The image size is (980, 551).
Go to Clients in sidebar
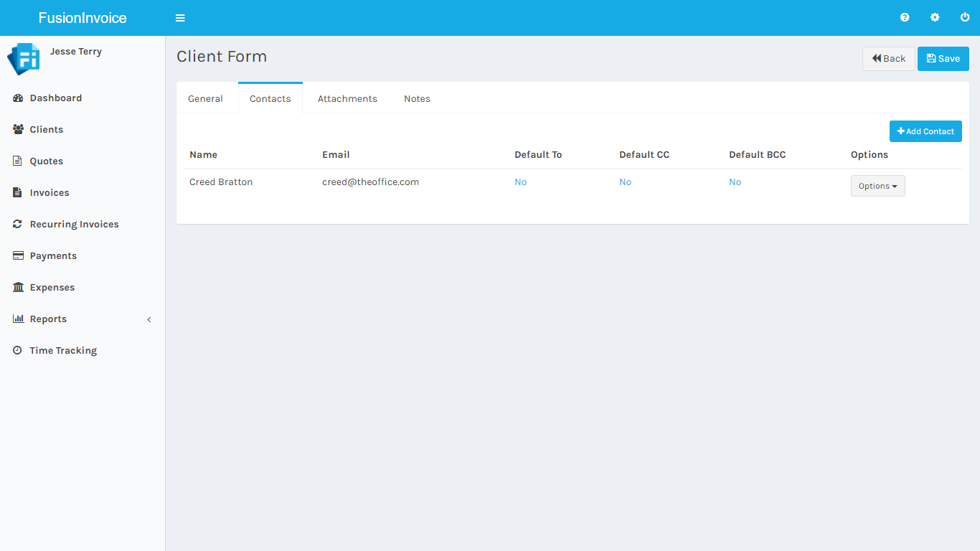46,130
